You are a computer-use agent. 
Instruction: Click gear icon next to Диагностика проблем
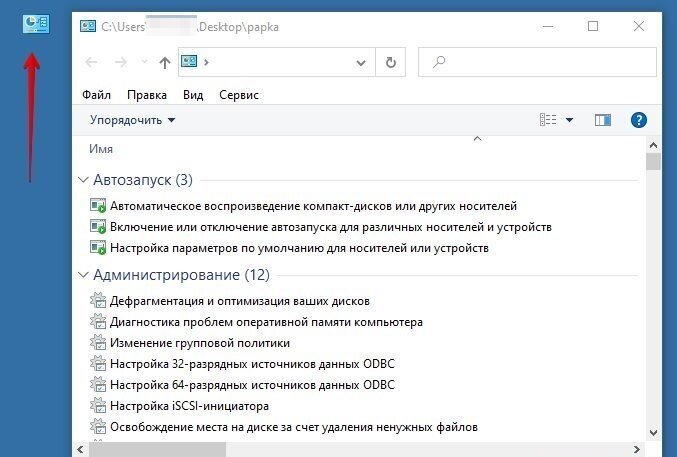98,321
